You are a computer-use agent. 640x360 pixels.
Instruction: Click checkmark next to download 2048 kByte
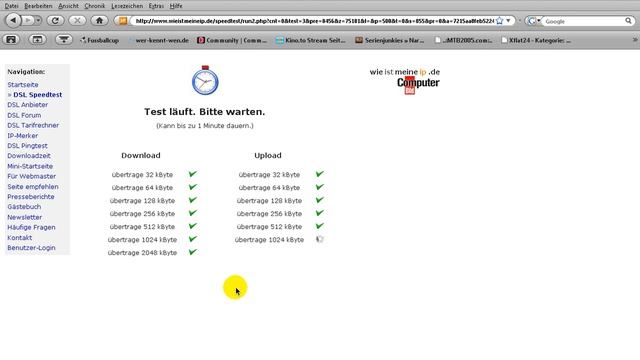pos(193,252)
